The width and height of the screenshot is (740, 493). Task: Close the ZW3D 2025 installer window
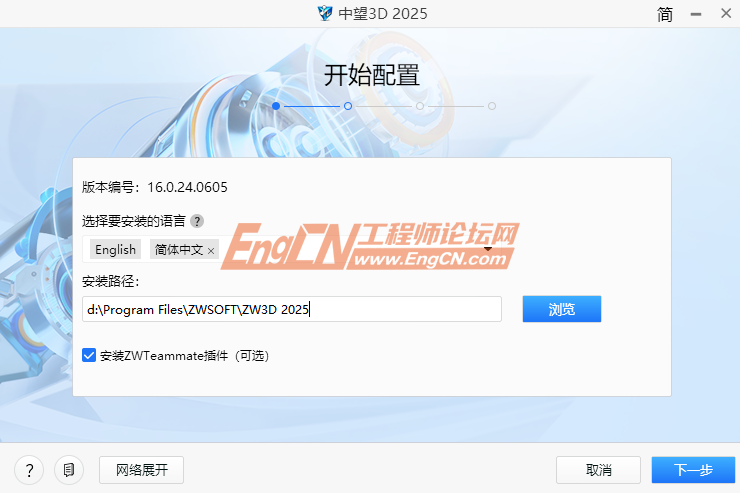click(724, 14)
